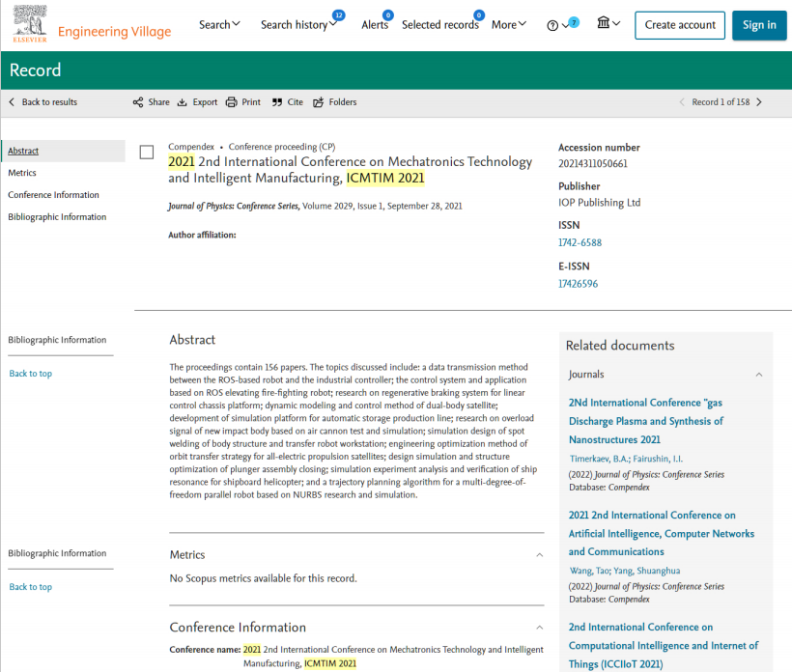
Task: Select Metrics in sidebar navigation
Action: [22, 173]
